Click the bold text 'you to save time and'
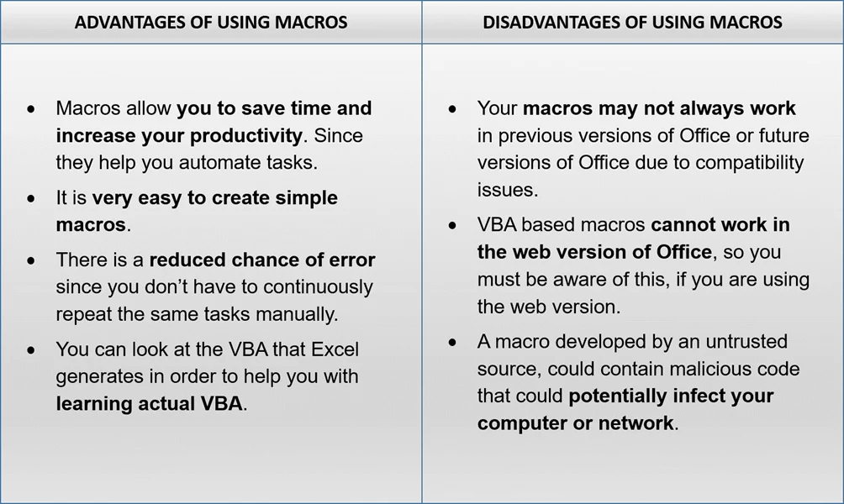This screenshot has width=844, height=504. click(274, 108)
